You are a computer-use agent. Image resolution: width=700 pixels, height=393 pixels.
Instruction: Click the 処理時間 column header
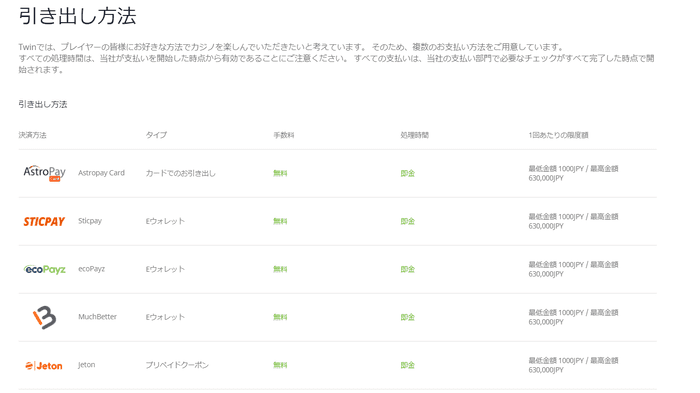[x=415, y=135]
